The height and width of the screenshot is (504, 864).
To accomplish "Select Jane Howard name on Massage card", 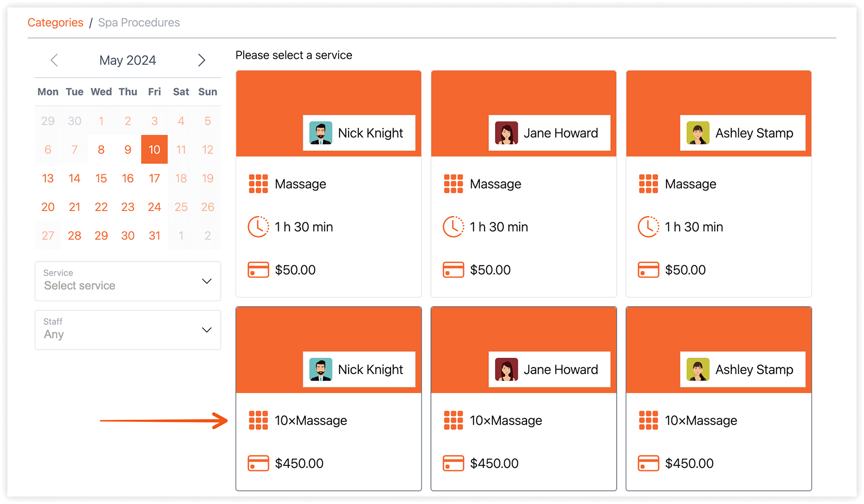I will point(560,133).
